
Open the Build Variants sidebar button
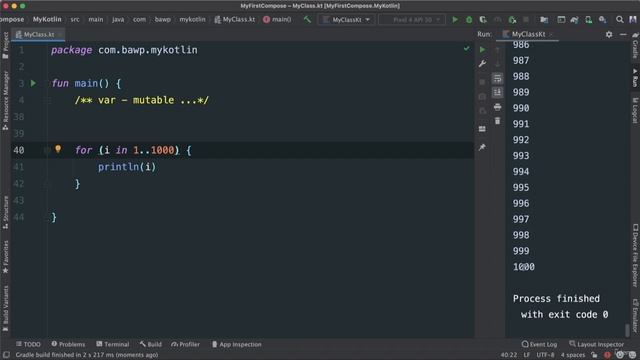point(5,308)
